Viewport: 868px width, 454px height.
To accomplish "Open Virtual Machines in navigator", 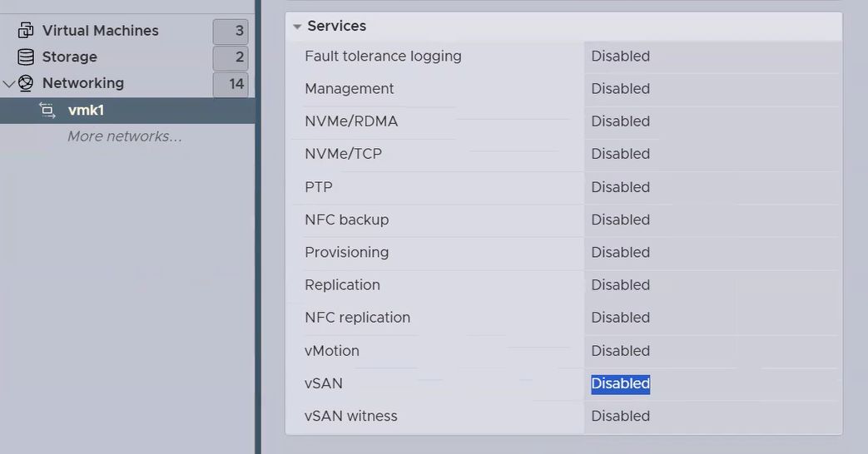I will pyautogui.click(x=100, y=31).
